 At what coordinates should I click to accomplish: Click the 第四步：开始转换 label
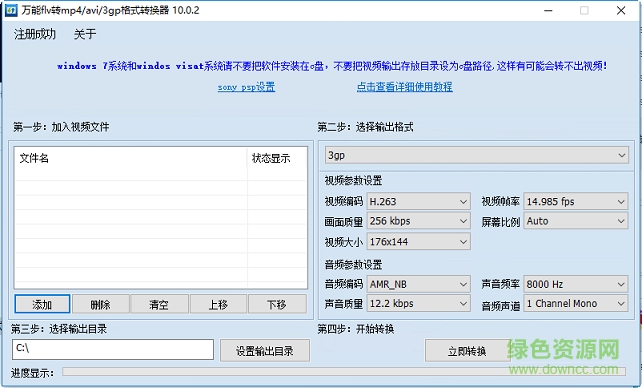click(356, 329)
